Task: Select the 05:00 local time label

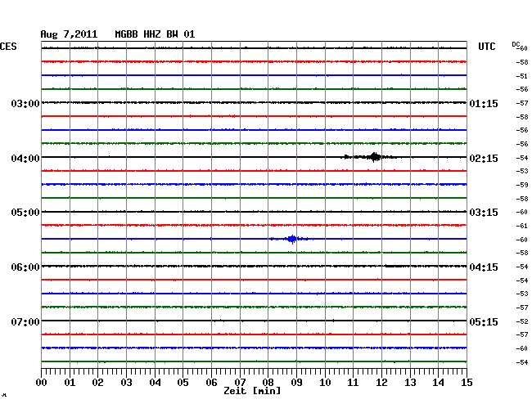Action: point(25,213)
